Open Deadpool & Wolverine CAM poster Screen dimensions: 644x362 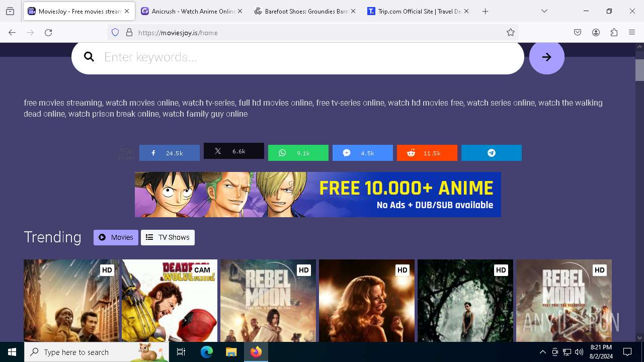tap(170, 301)
